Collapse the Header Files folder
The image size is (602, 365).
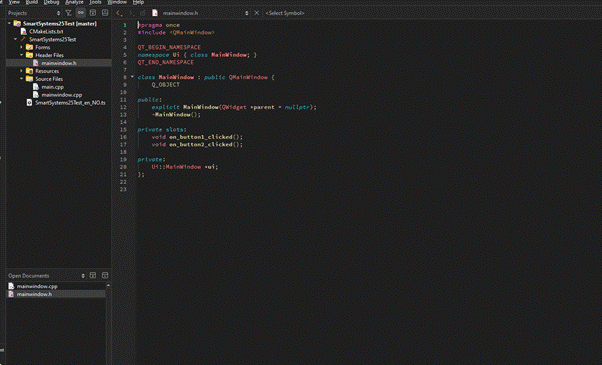pos(22,55)
